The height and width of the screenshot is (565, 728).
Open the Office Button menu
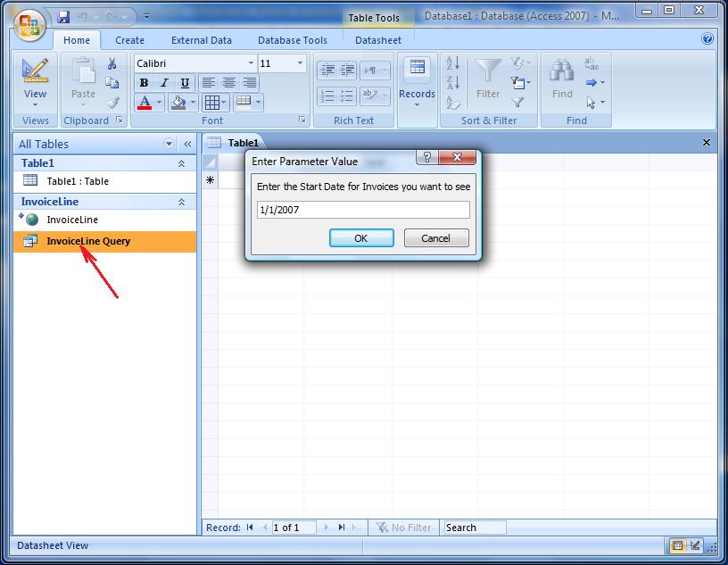[29, 26]
